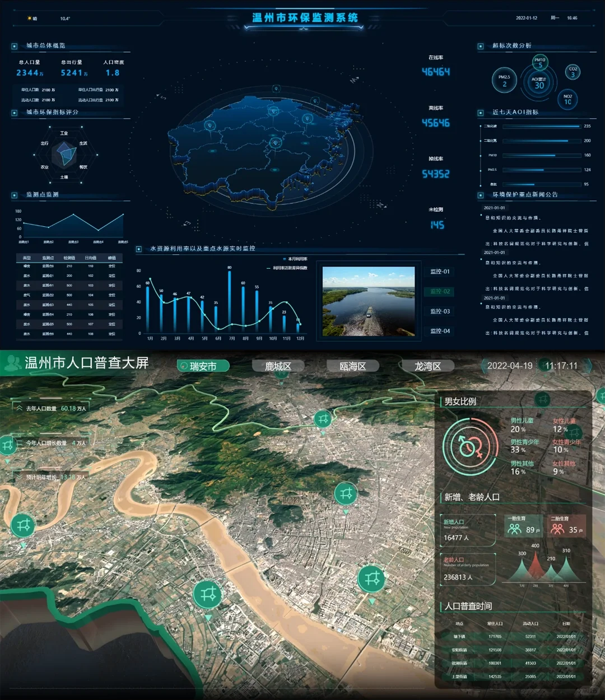The width and height of the screenshot is (605, 700).
Task: Click the green family icon in 一胎生育
Action: pyautogui.click(x=514, y=529)
